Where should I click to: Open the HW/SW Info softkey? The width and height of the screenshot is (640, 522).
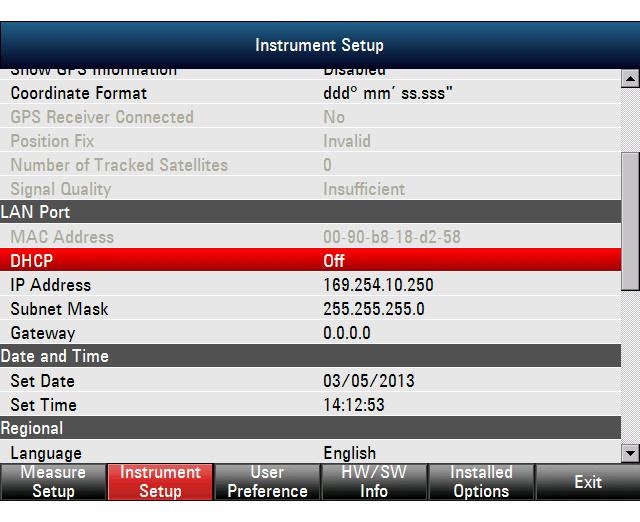374,482
